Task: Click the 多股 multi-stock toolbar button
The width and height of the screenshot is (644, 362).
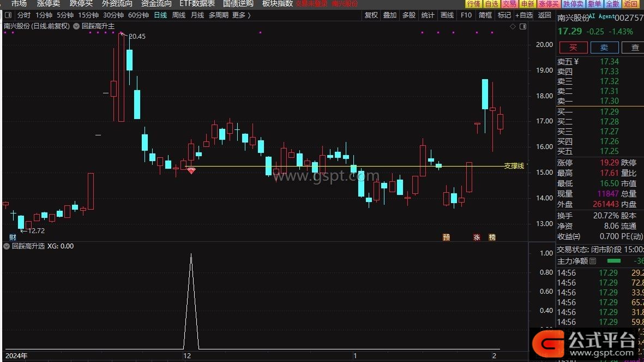Action: 409,15
